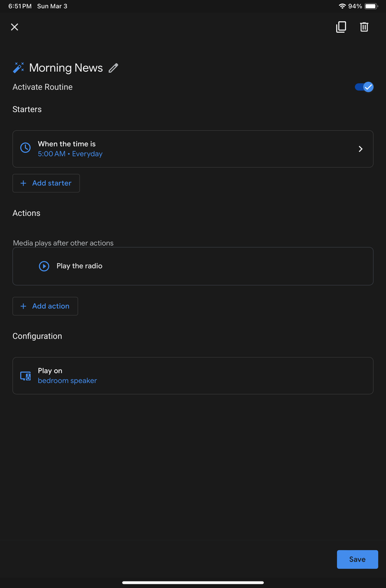Check the Wi-Fi status icon
This screenshot has height=588, width=386.
click(x=342, y=6)
